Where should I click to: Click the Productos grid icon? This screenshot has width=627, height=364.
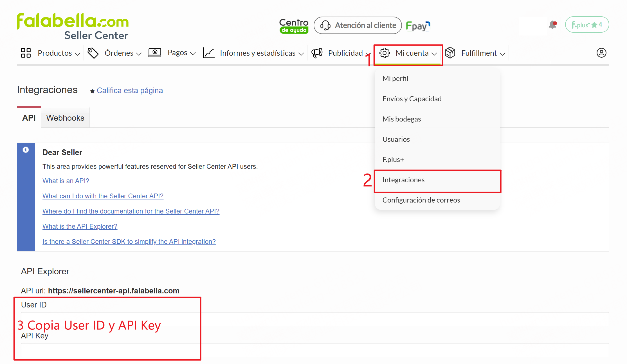coord(26,53)
